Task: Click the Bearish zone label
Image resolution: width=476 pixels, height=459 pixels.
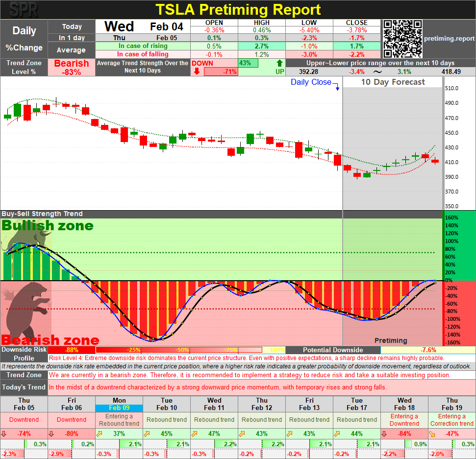Action: (x=50, y=340)
